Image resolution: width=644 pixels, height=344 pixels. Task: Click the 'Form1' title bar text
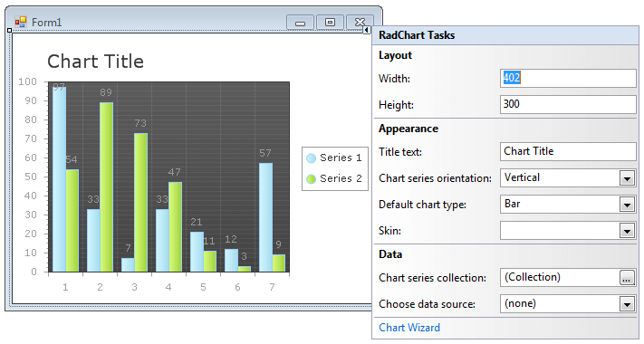click(46, 22)
